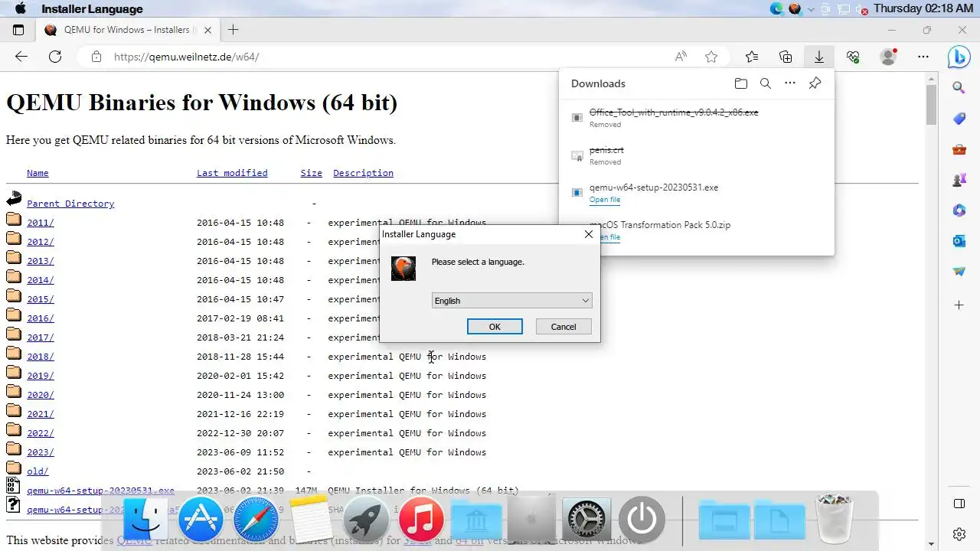
Task: Open a new browser tab
Action: 234,30
